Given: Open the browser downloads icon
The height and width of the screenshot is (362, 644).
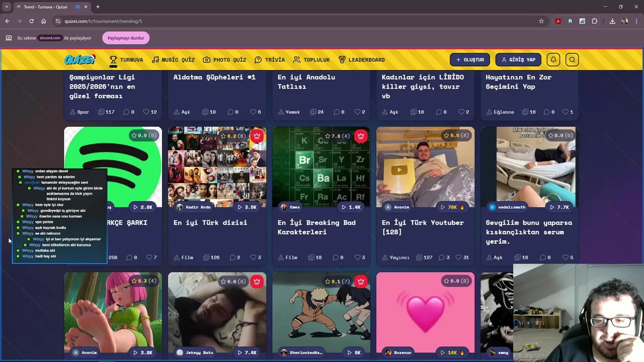Looking at the screenshot, I should click(x=612, y=21).
